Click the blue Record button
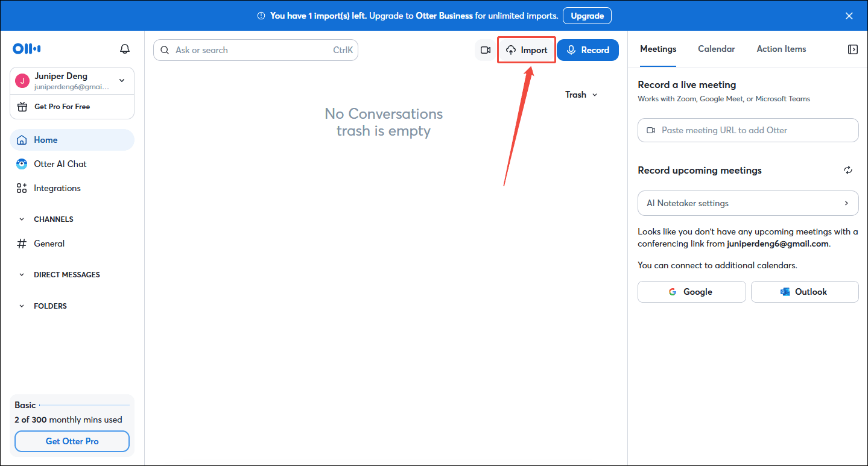 [588, 50]
